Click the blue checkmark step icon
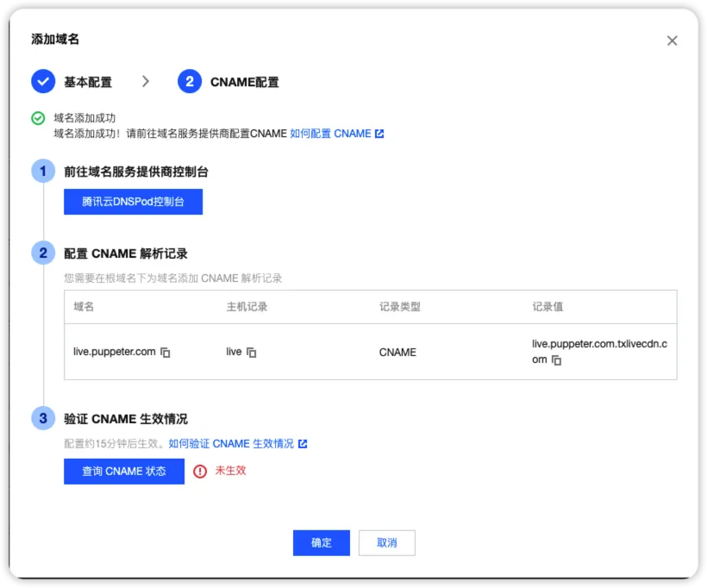The height and width of the screenshot is (588, 707). pos(43,81)
